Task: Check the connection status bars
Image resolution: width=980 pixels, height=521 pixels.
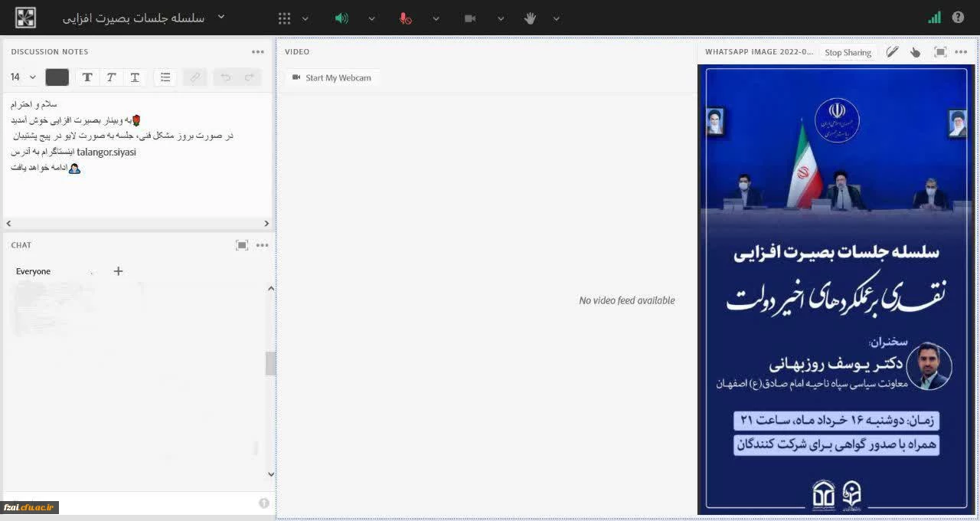Action: click(x=934, y=17)
